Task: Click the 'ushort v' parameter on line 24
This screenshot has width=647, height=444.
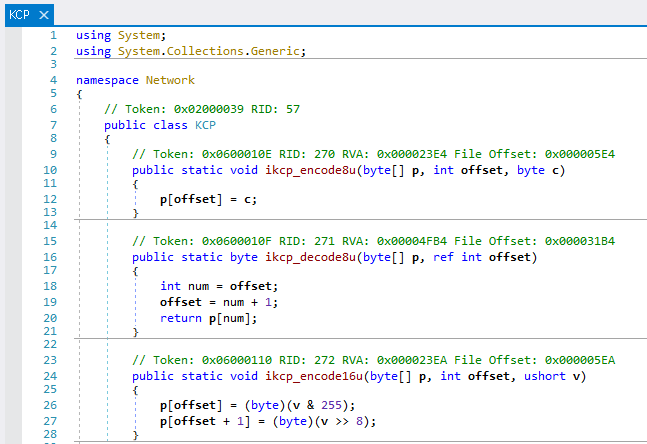Action: pos(552,376)
